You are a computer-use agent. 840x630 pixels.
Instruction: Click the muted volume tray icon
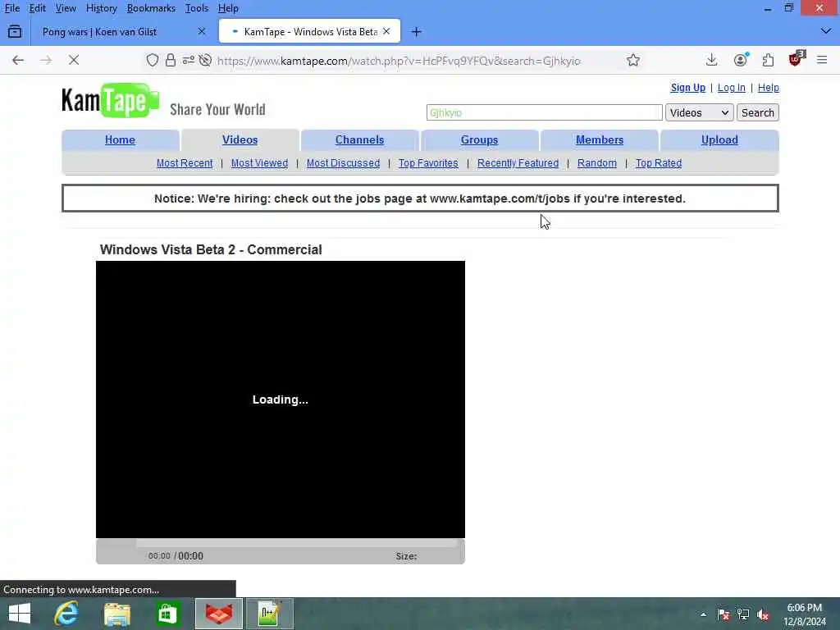[x=762, y=614]
